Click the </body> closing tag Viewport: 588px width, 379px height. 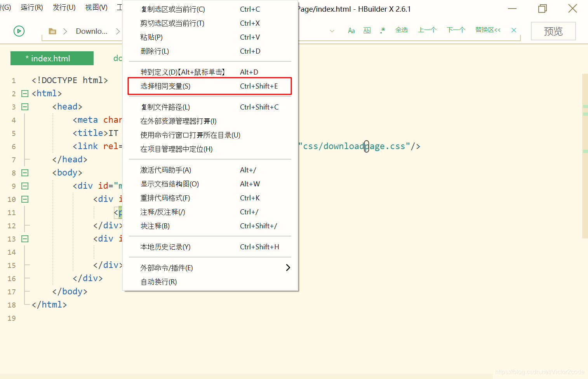click(70, 292)
